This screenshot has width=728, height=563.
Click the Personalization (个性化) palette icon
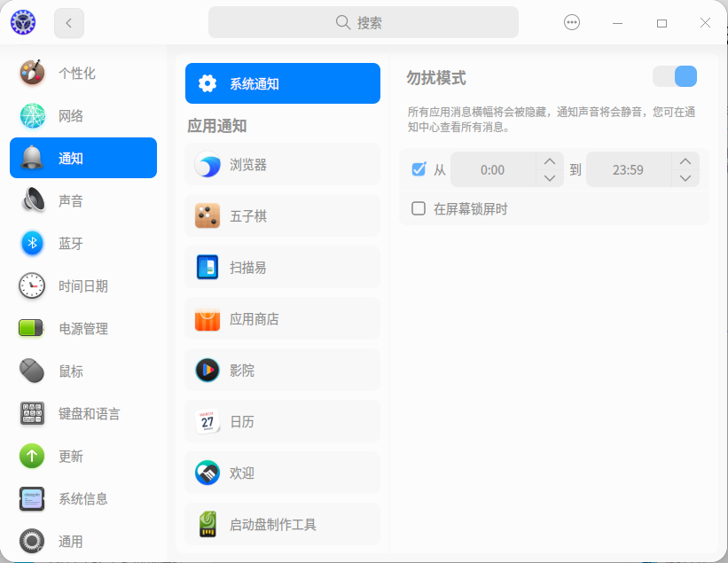point(32,73)
